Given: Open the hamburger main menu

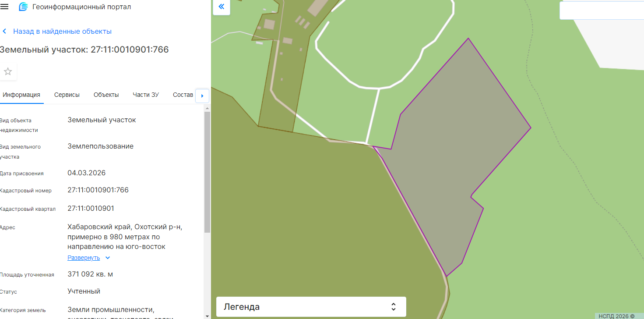Looking at the screenshot, I should click(4, 7).
